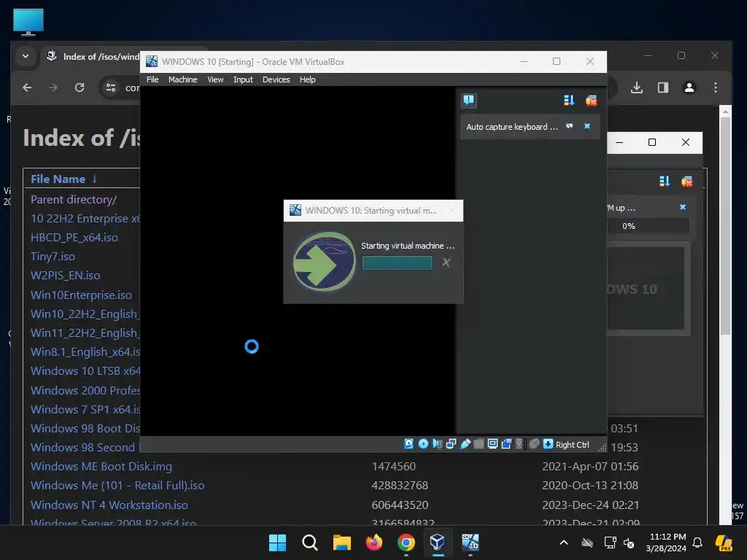Switch to VirtualBox Manager taskbar icon

tap(438, 542)
